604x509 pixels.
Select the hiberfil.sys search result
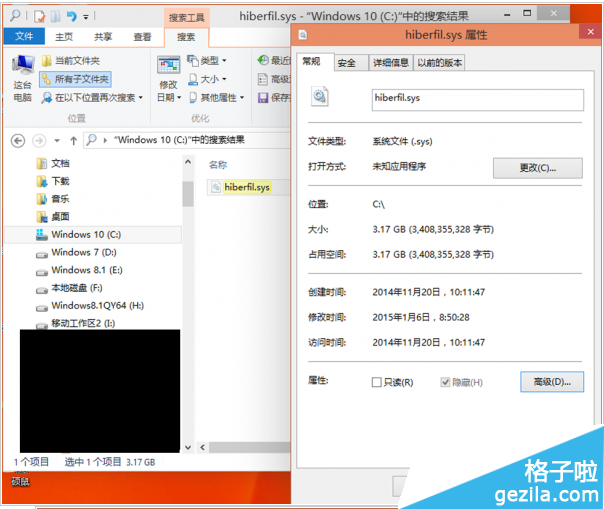[x=247, y=187]
